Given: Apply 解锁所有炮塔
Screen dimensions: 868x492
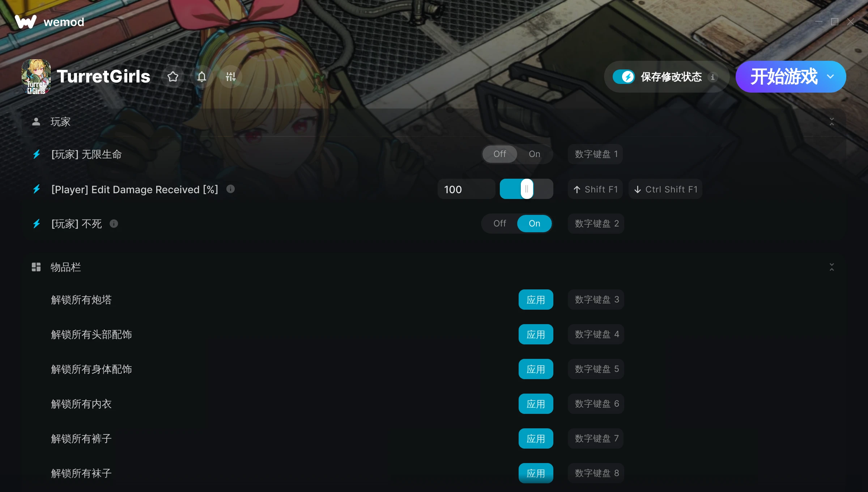Looking at the screenshot, I should tap(536, 300).
